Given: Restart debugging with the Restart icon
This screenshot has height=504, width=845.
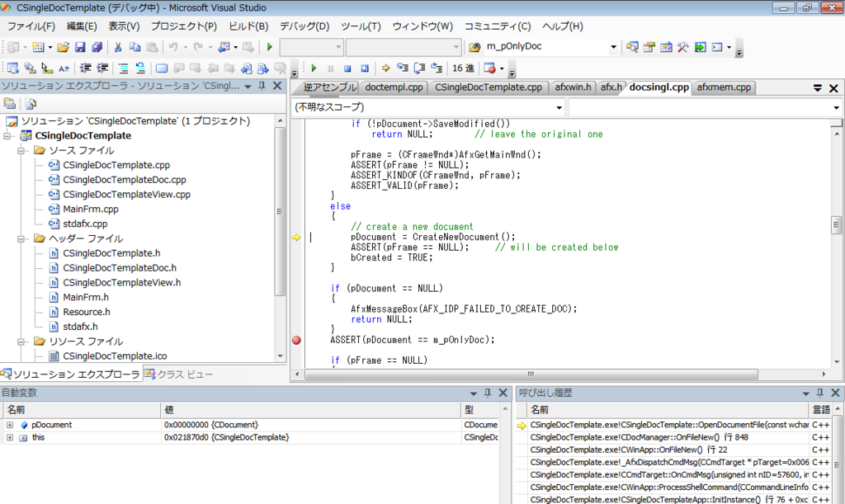Looking at the screenshot, I should point(365,68).
